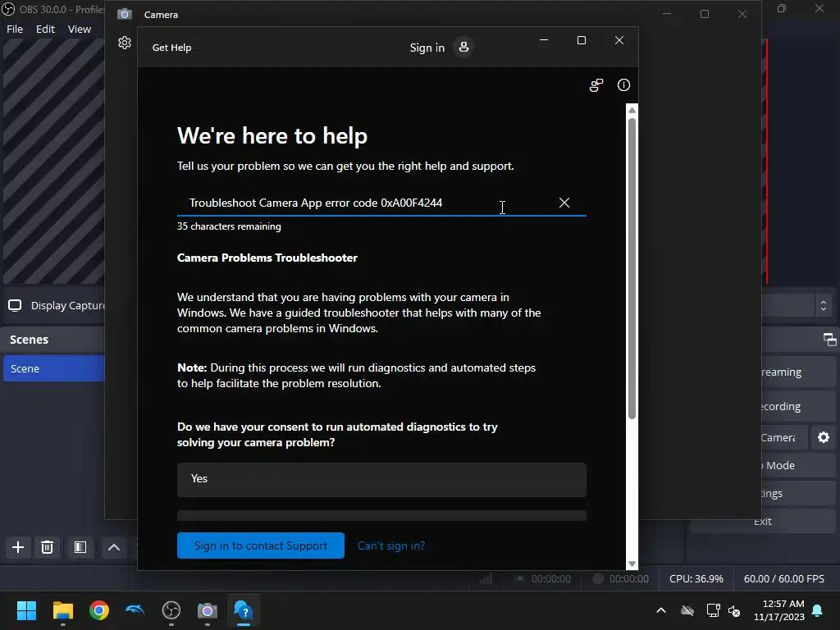Click OBS Virtual Camera button

click(783, 438)
